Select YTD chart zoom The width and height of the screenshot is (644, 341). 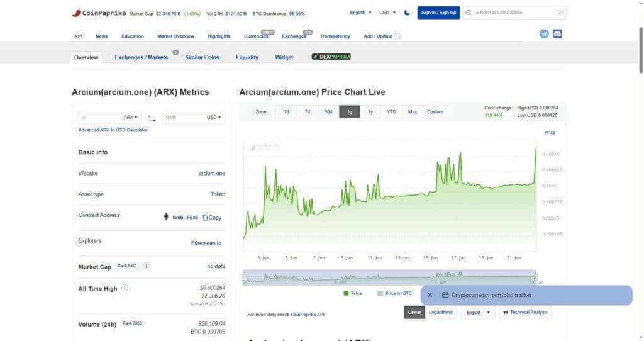[392, 112]
